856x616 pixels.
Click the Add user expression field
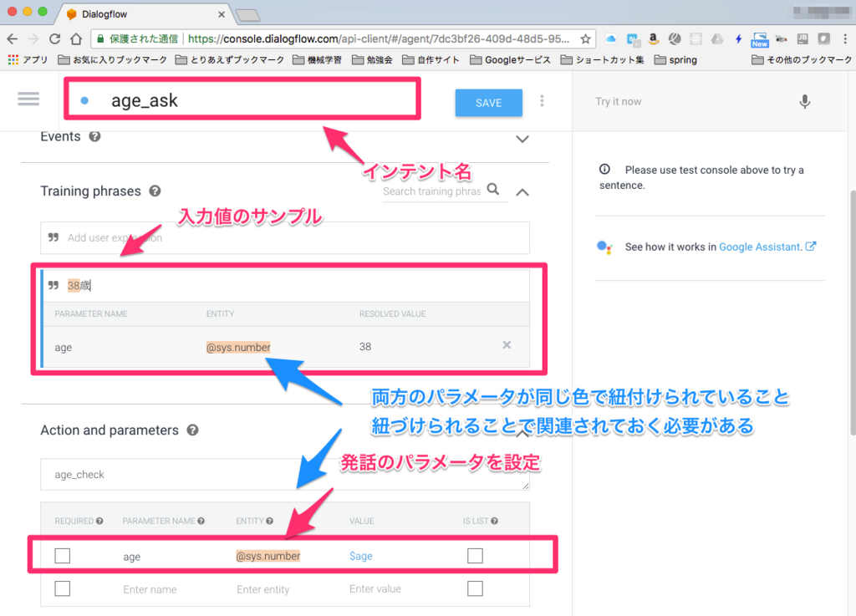[x=285, y=238]
